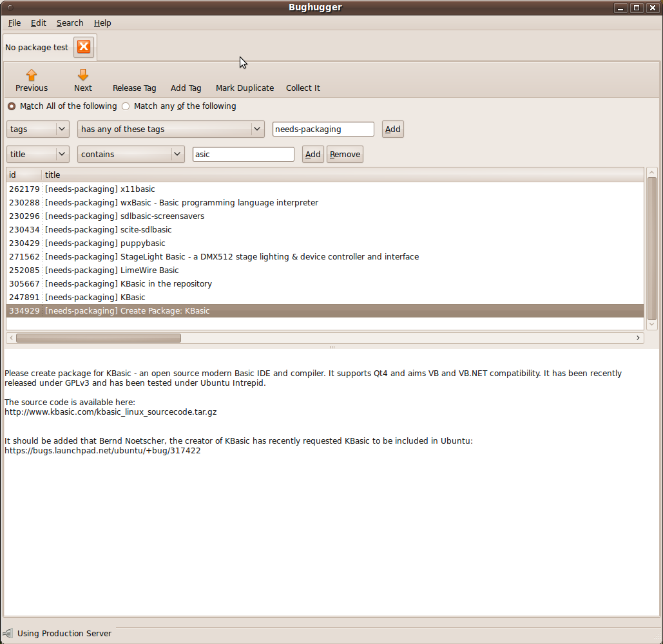663x644 pixels.
Task: Click the left arrow of horizontal scrollbar
Action: coord(12,338)
